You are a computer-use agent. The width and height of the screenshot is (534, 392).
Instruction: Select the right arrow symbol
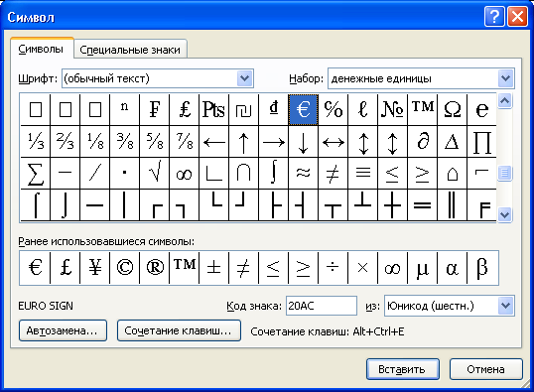[274, 141]
